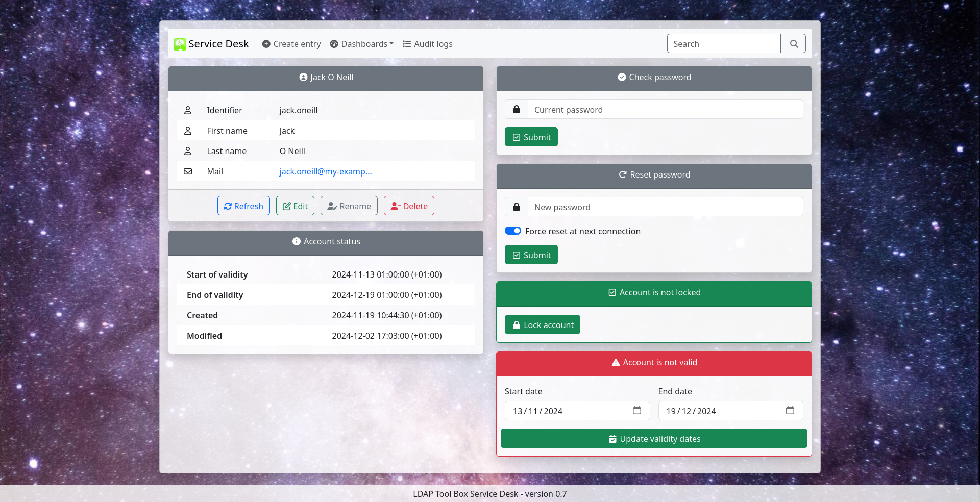Open the Create entry menu item
Screen dimensions: 980x502
(x=291, y=44)
